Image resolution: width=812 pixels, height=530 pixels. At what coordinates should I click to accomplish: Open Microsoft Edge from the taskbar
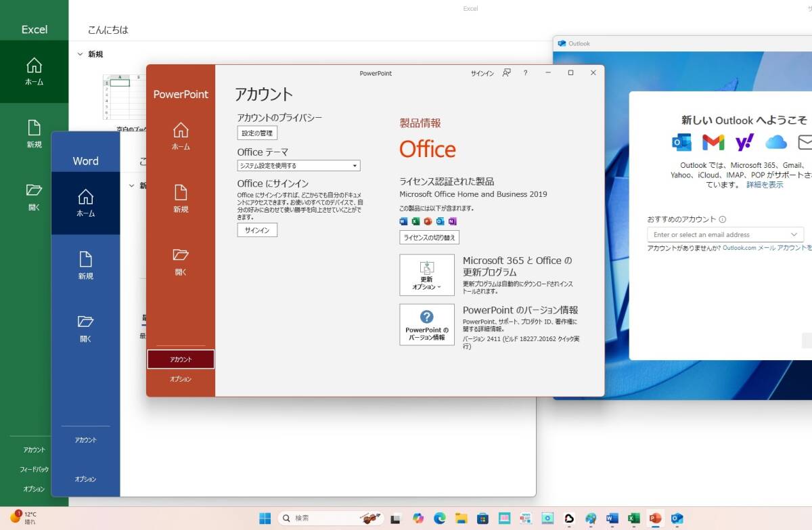(439, 518)
